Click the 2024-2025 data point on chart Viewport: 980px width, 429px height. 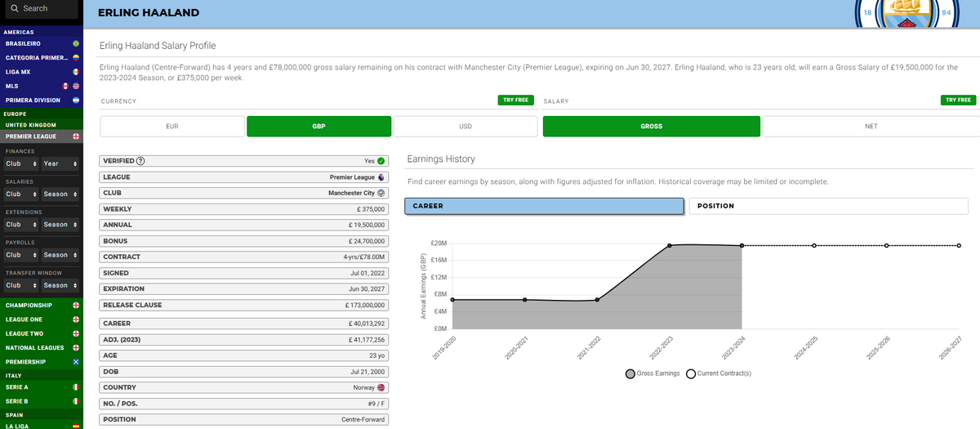coord(814,245)
